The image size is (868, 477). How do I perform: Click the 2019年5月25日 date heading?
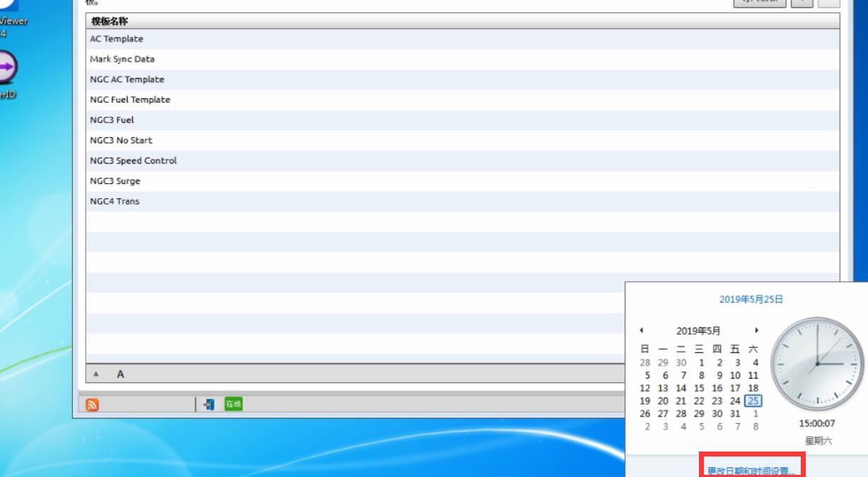tap(751, 299)
